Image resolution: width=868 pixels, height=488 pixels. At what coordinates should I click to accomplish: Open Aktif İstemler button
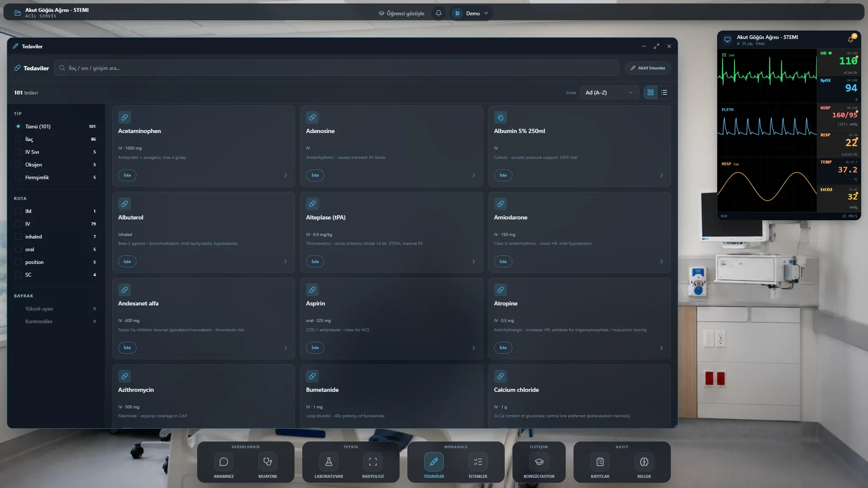tap(647, 68)
